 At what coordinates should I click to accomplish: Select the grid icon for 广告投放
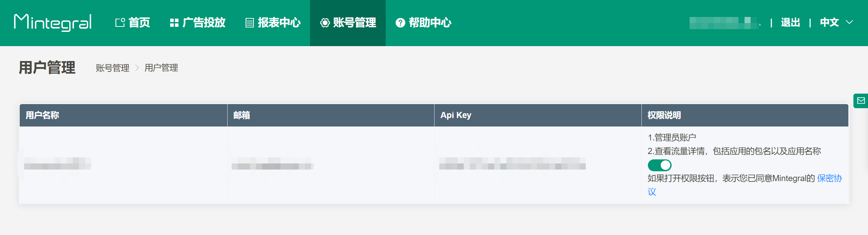coord(174,22)
